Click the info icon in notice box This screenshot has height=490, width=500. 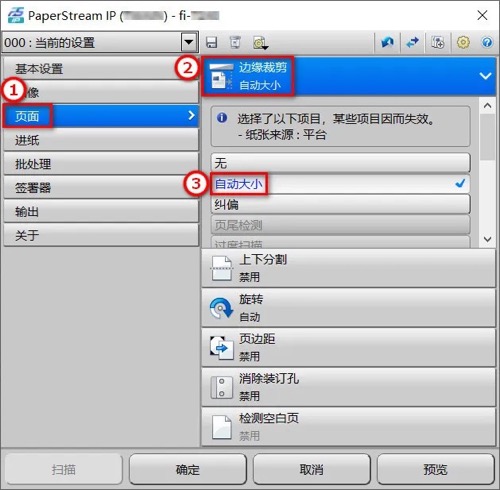tap(222, 118)
